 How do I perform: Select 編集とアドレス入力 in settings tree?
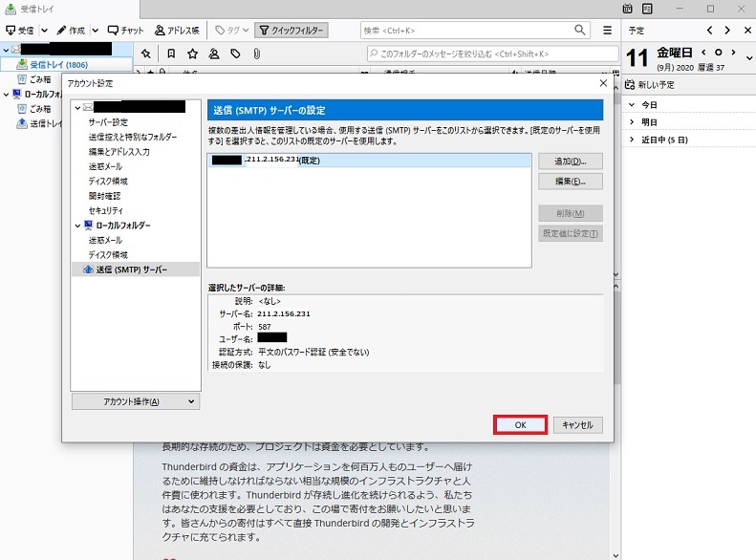coord(119,152)
